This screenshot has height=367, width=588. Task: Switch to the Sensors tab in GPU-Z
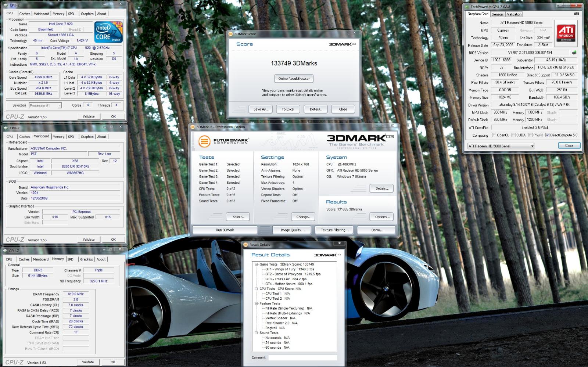498,14
